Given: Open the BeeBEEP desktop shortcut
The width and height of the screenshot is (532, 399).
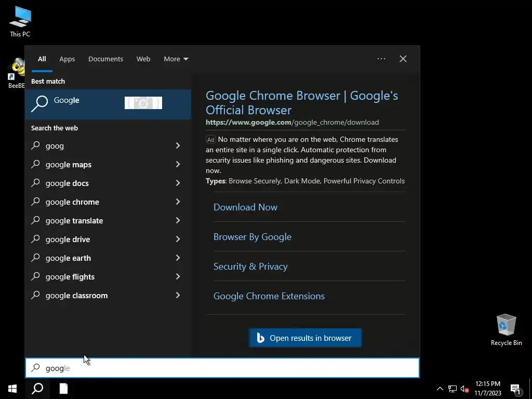Looking at the screenshot, I should point(16,73).
